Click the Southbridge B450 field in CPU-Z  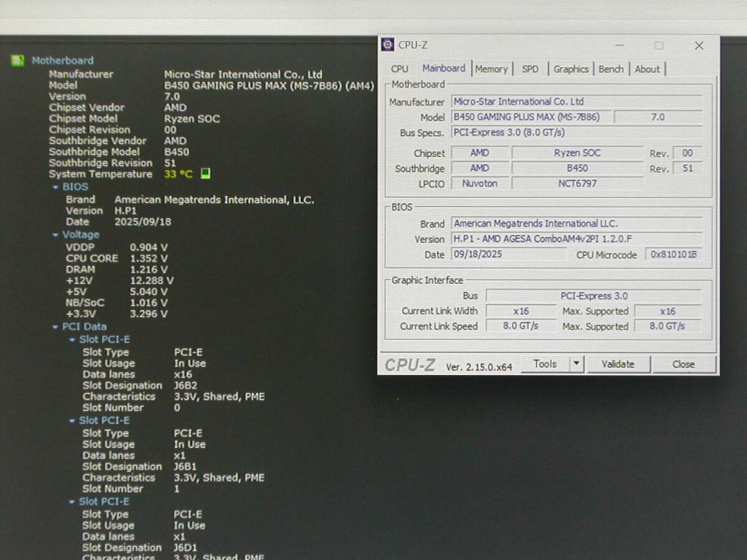point(577,168)
